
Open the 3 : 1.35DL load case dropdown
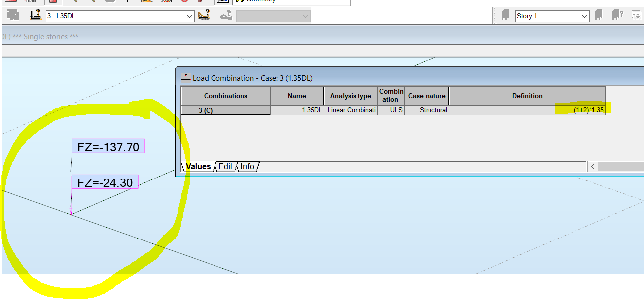189,16
